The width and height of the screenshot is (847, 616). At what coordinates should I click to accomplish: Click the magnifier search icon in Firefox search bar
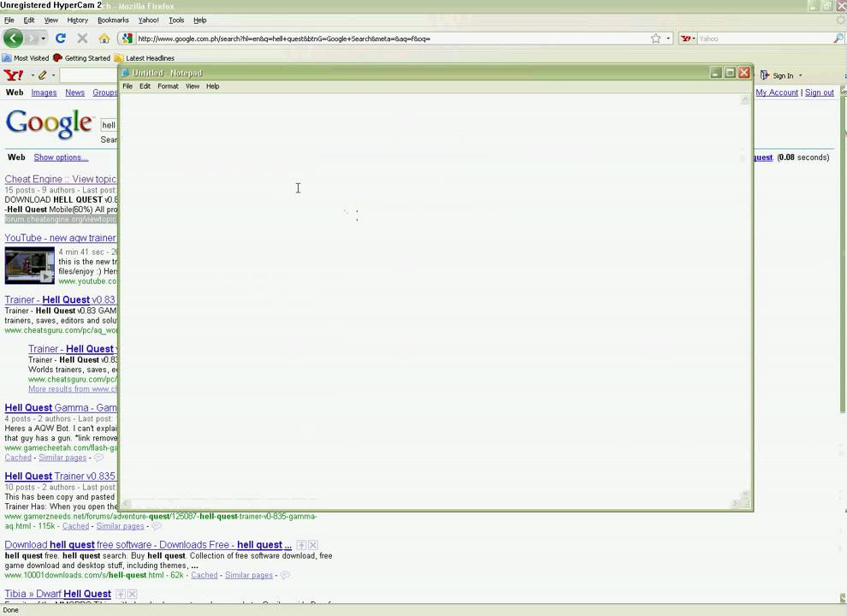pyautogui.click(x=838, y=38)
